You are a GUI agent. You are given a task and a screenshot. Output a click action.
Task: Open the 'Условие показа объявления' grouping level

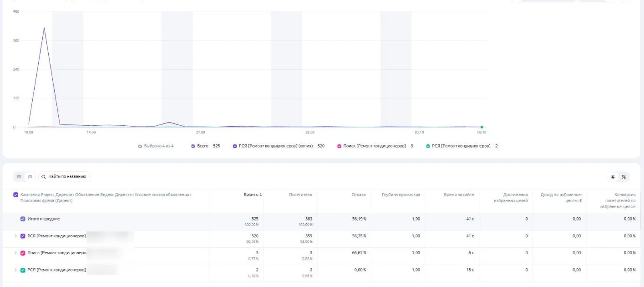[x=162, y=195]
